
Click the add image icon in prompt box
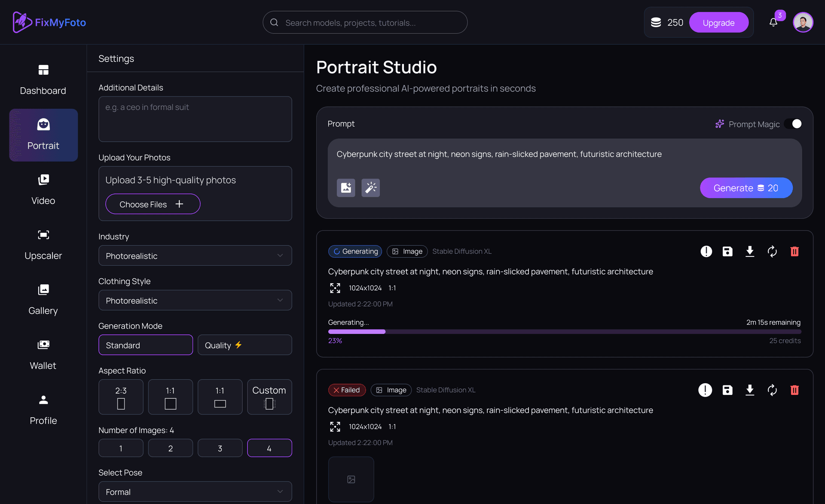346,188
